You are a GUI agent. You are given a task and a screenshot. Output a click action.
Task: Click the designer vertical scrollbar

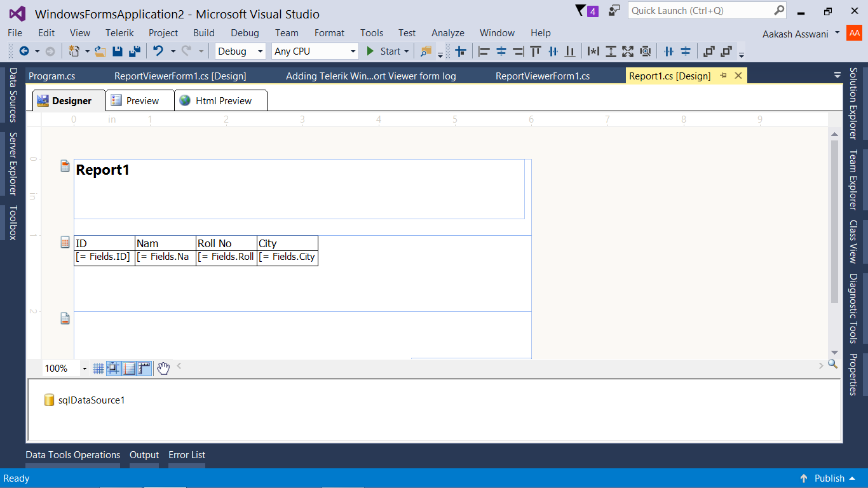834,222
